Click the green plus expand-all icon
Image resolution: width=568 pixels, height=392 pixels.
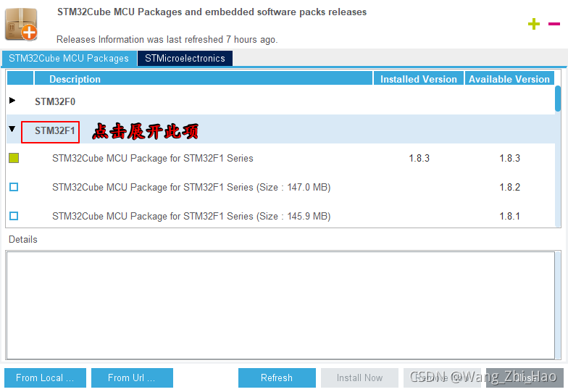pos(533,24)
